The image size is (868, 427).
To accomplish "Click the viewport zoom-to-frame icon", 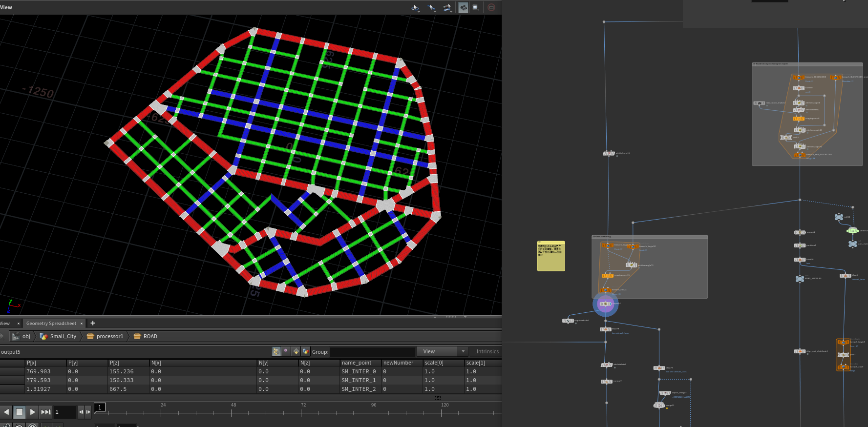I will [x=475, y=7].
